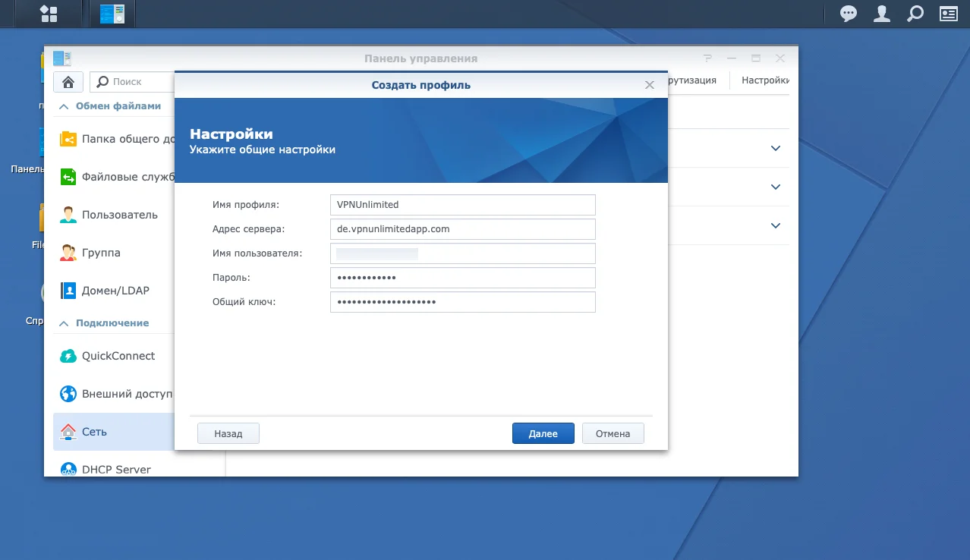Click the Пароль input field
Image resolution: width=970 pixels, height=560 pixels.
click(462, 278)
